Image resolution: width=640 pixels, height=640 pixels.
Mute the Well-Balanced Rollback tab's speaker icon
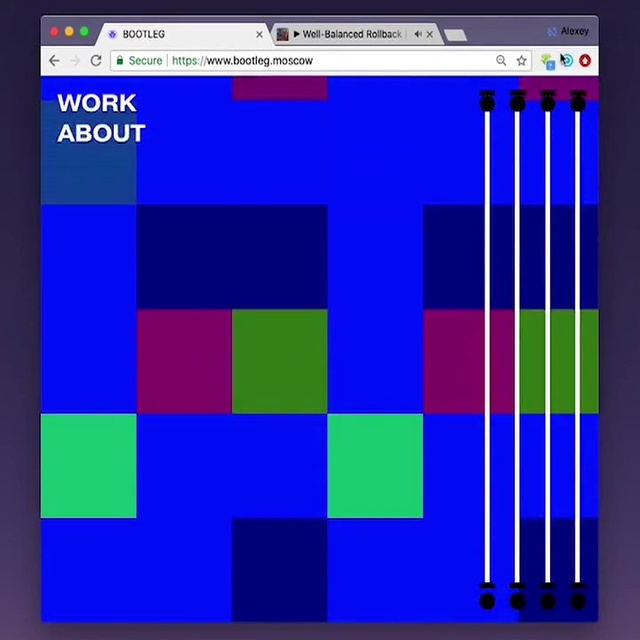pos(417,34)
